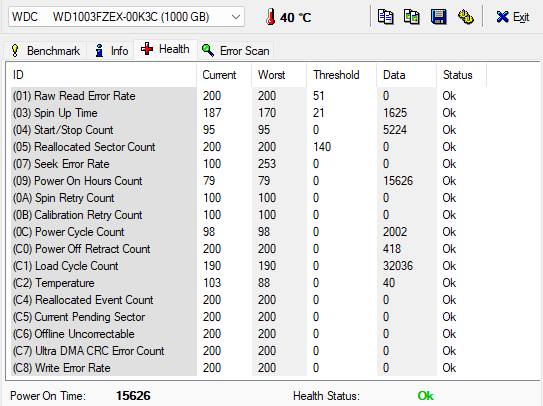Screen dimensions: 543x406
Task: Click the floppy disk save icon
Action: pos(438,17)
